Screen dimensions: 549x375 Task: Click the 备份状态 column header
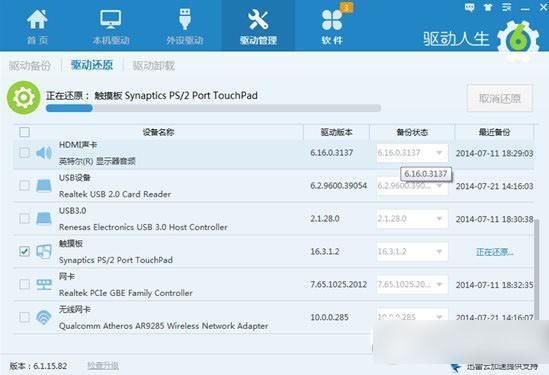coord(412,132)
